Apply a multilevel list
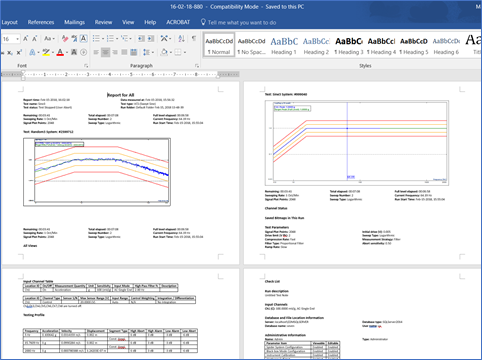The width and height of the screenshot is (482, 360). (x=124, y=39)
